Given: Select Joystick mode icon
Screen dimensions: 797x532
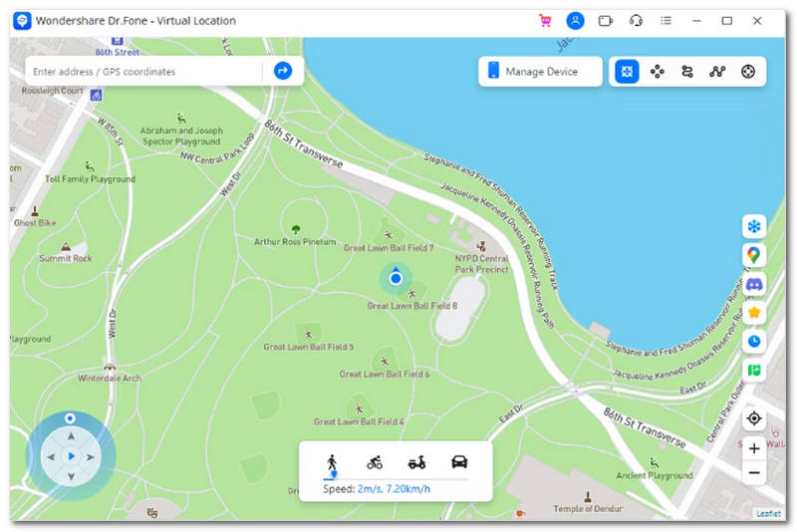Looking at the screenshot, I should tap(748, 72).
